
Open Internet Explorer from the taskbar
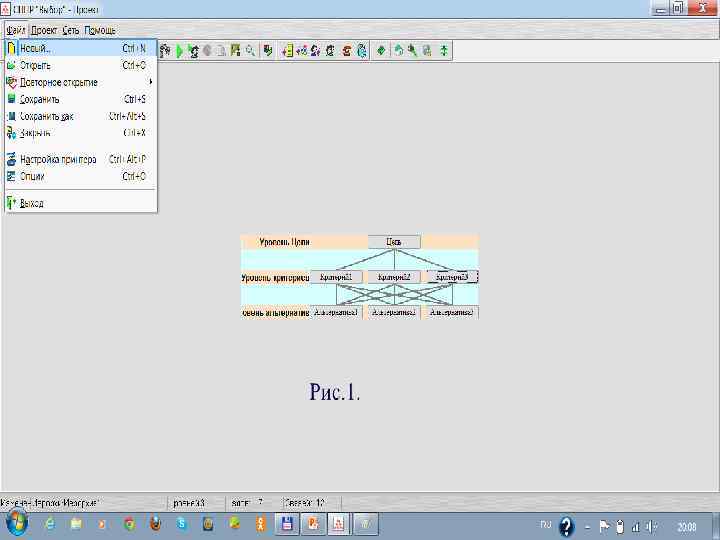tap(49, 524)
